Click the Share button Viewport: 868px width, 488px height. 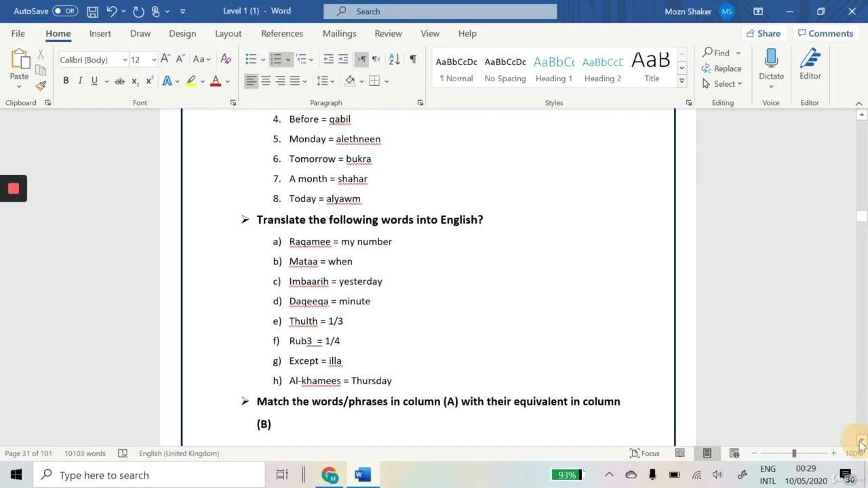764,33
